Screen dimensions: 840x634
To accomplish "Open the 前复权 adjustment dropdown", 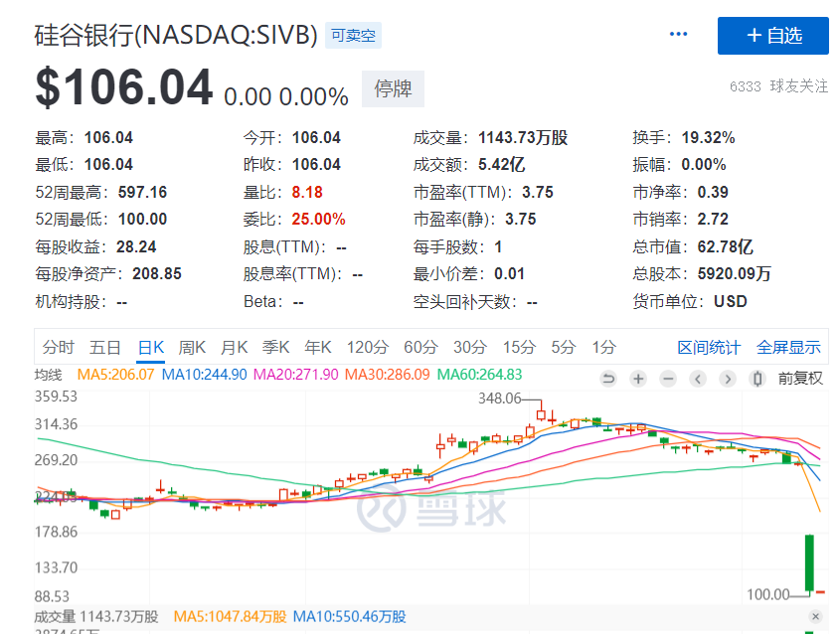I will click(800, 379).
